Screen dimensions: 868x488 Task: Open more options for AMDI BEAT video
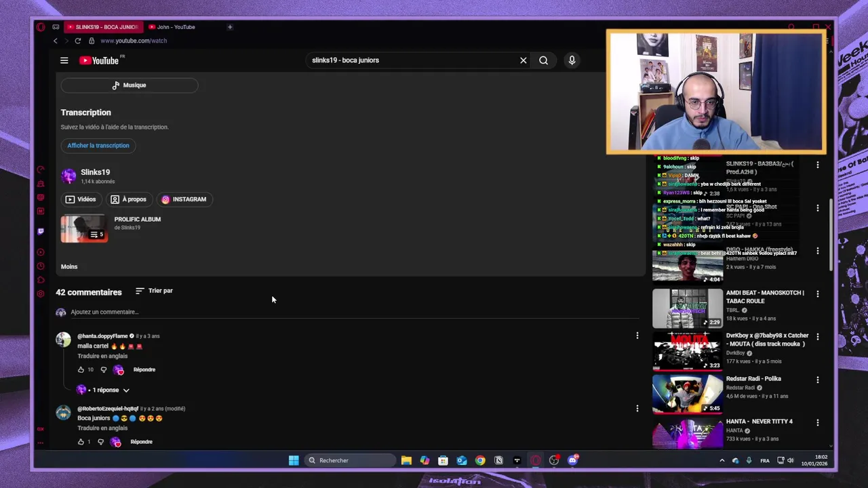click(x=818, y=294)
